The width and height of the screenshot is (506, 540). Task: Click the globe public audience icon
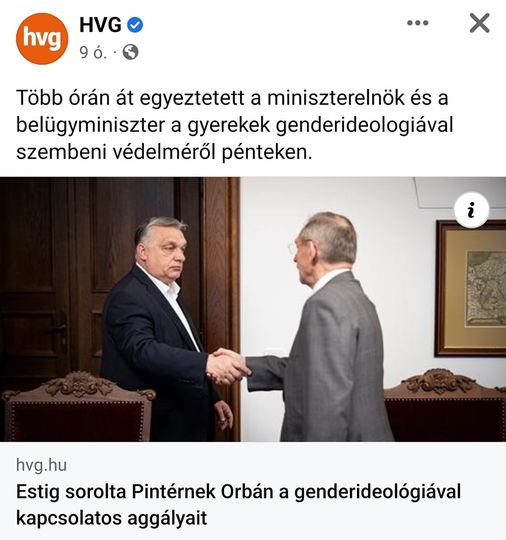(131, 52)
